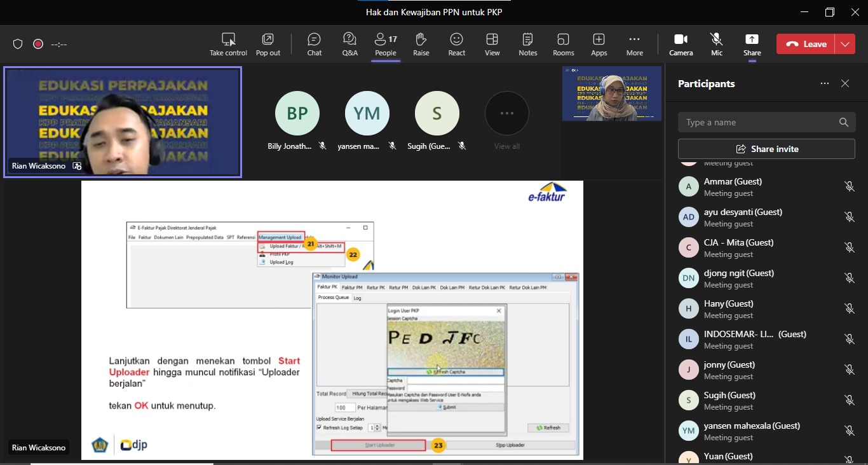Select participant INDOSEMAR- LI... (Guest)
Screen dimensions: 868x465
tap(766, 339)
